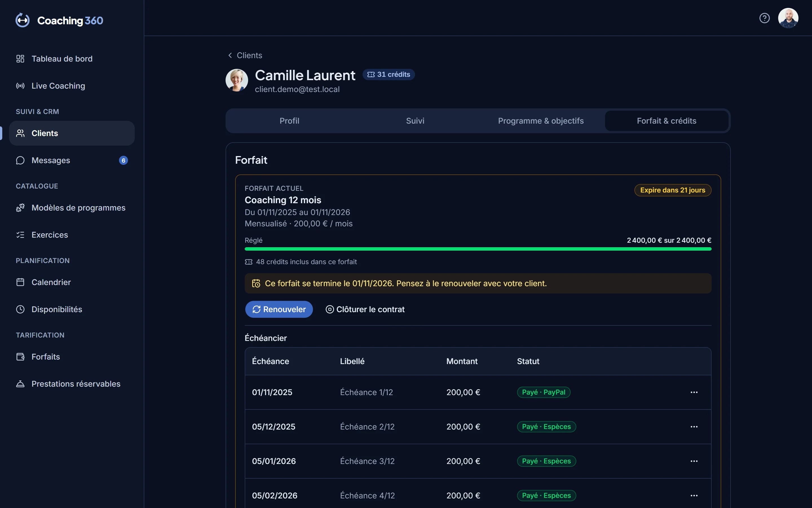Click the Modèles de programmes dumbbell icon
The image size is (812, 508).
pyautogui.click(x=20, y=208)
